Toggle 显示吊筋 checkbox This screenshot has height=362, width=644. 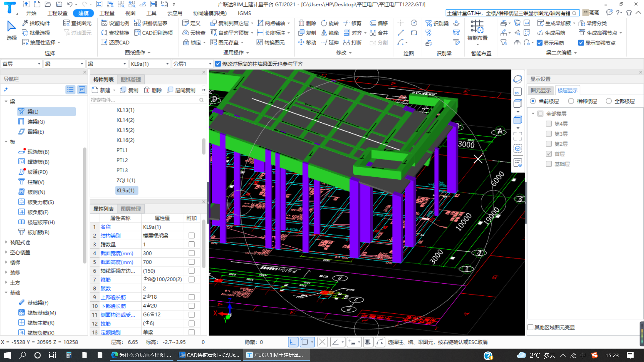[540, 43]
